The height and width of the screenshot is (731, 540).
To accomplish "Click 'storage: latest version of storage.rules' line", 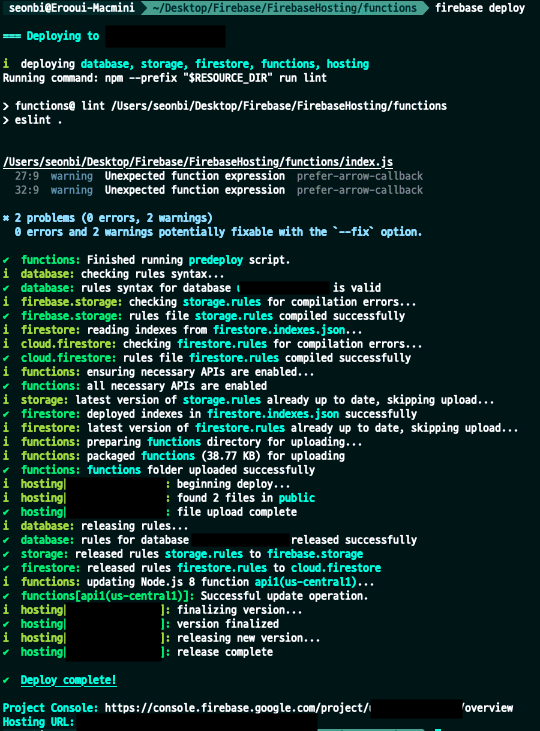I will click(248, 400).
